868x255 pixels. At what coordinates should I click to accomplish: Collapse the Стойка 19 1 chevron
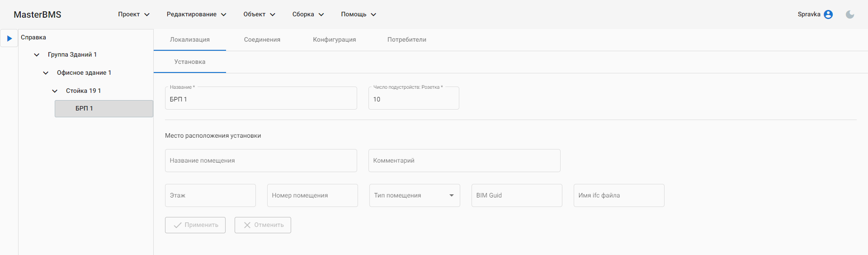pos(55,91)
